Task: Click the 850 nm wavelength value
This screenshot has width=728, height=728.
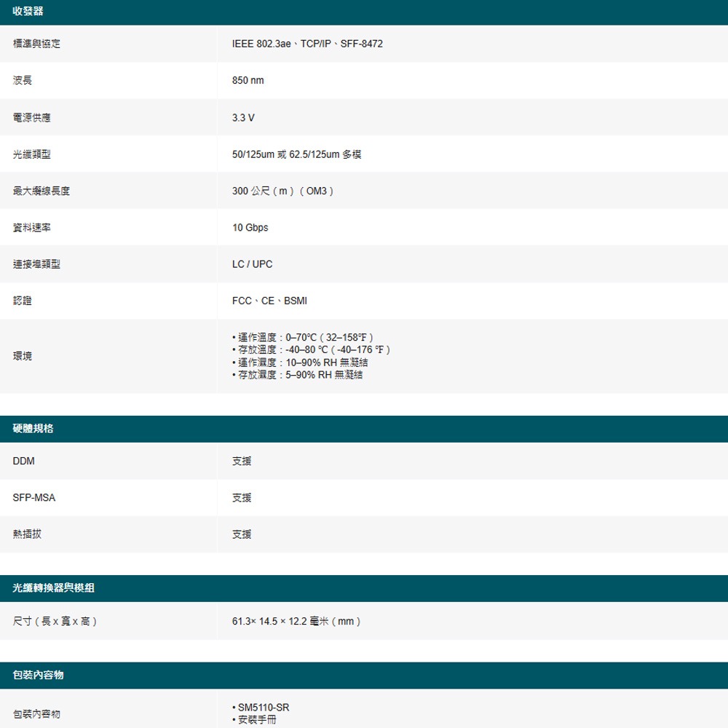Action: (x=249, y=81)
